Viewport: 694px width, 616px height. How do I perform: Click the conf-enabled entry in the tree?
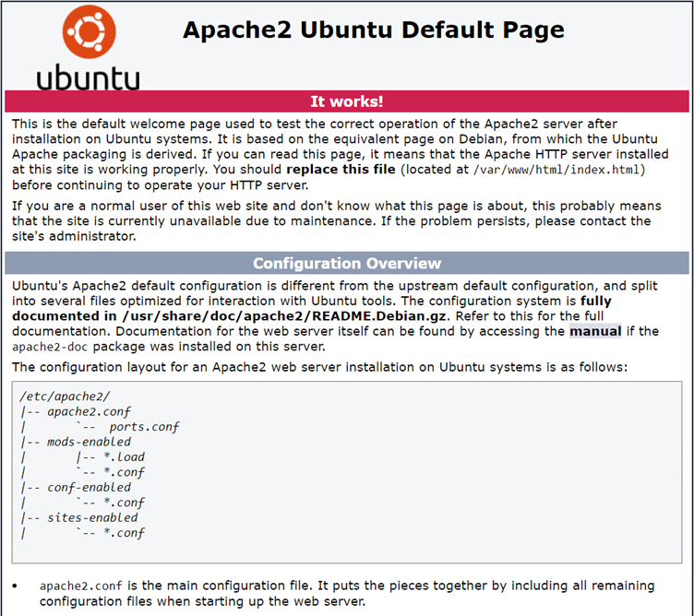tap(89, 487)
